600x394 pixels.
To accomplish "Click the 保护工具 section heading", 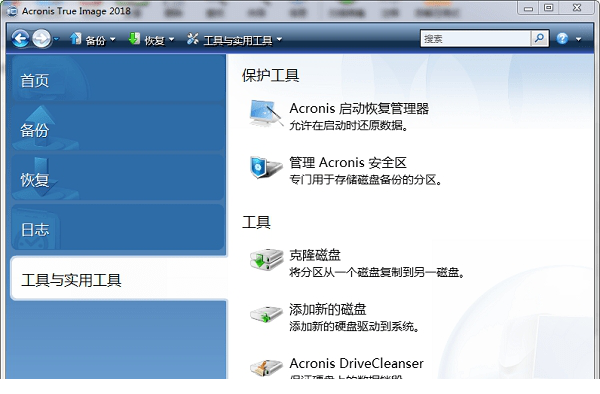I will pos(270,75).
